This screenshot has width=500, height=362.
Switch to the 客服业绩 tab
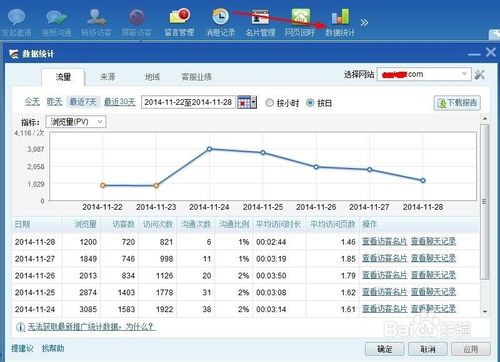[196, 77]
